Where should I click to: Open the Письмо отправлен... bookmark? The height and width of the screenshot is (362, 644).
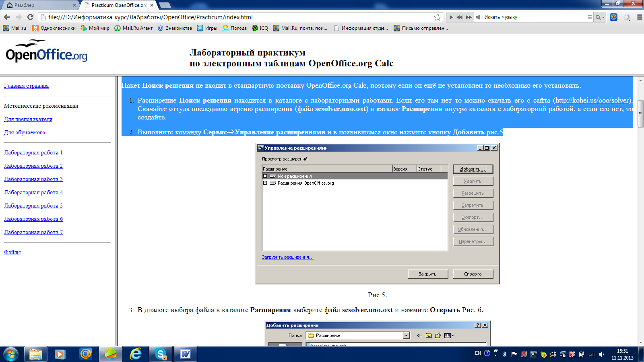click(421, 28)
